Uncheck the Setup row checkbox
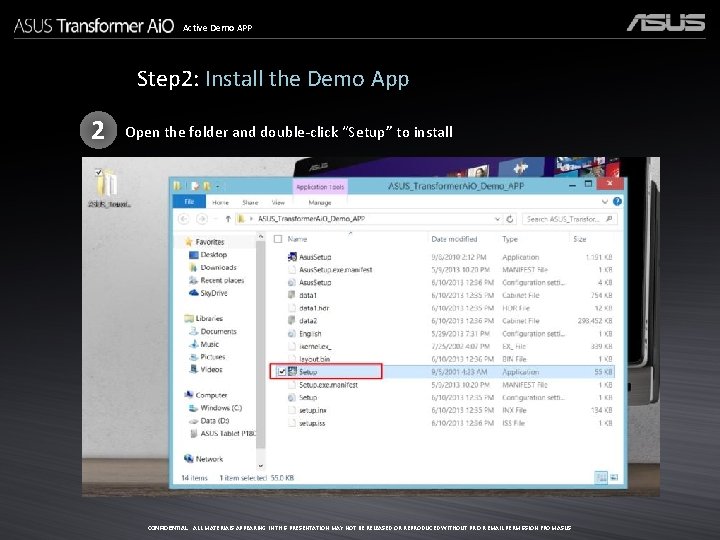This screenshot has width=720, height=540. coord(282,372)
